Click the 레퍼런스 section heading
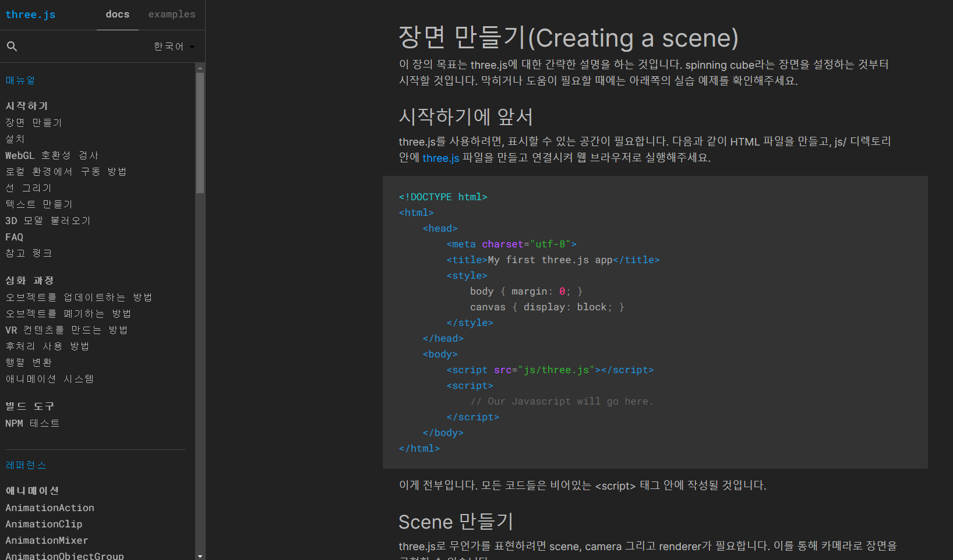Image resolution: width=953 pixels, height=560 pixels. coord(26,465)
